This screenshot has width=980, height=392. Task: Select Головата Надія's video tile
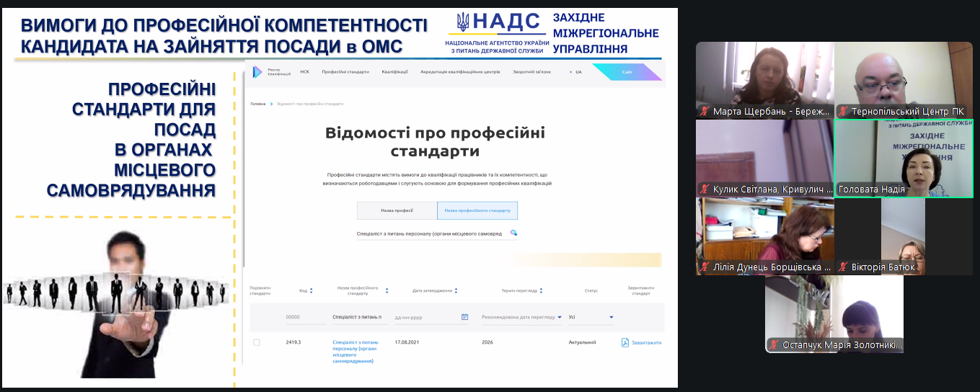(x=904, y=158)
